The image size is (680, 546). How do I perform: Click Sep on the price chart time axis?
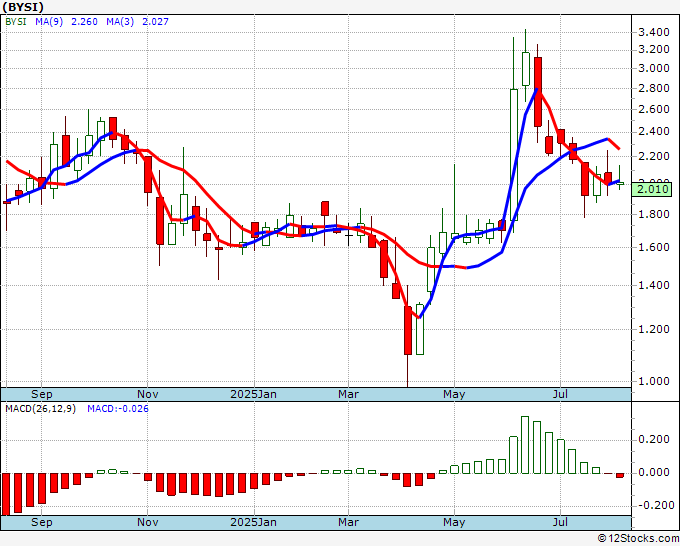[x=42, y=394]
